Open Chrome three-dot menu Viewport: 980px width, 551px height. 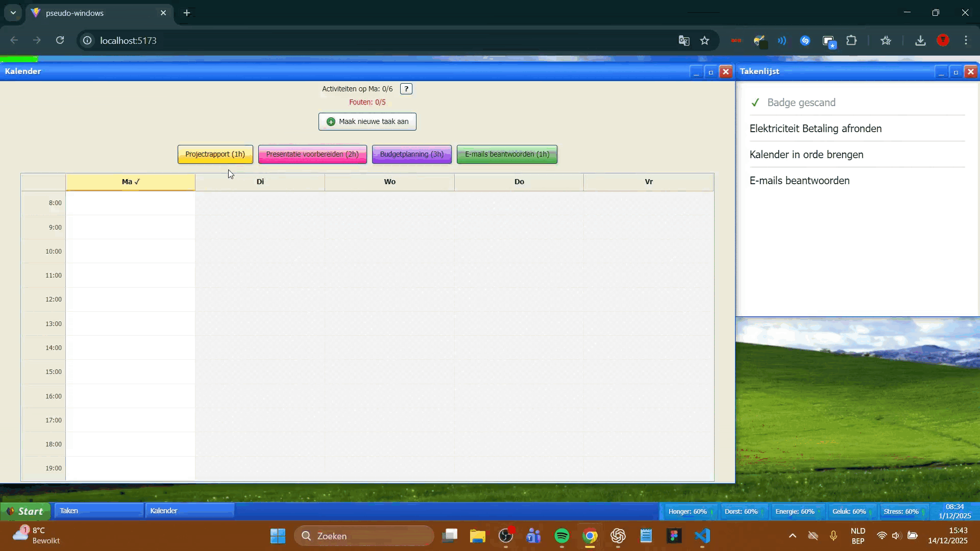(966, 41)
